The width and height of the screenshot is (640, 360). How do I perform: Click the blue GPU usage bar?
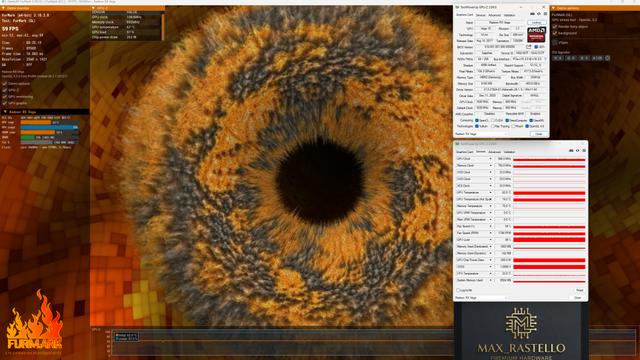[49, 127]
